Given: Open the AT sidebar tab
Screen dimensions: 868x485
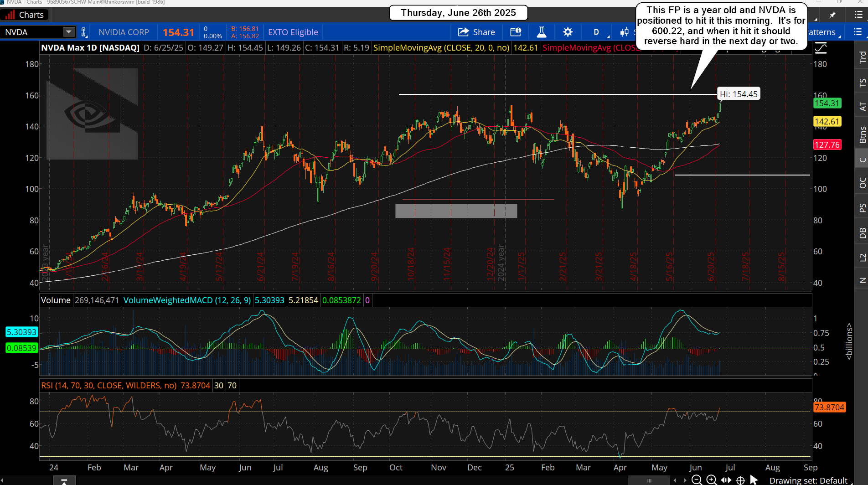Looking at the screenshot, I should pos(862,107).
